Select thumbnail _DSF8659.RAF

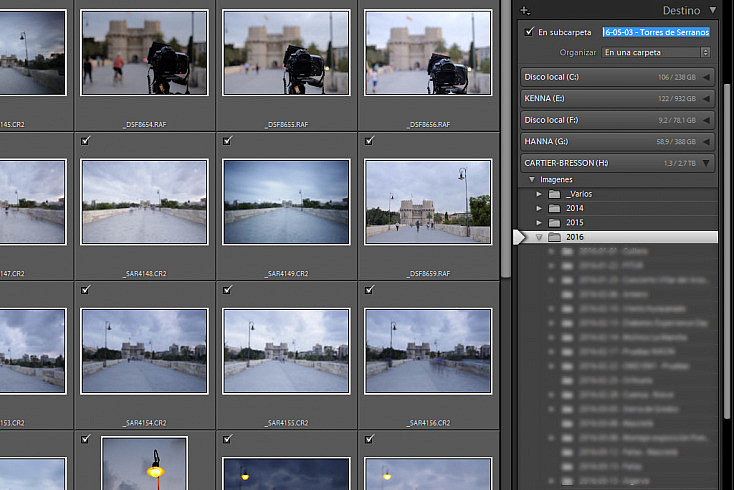pyautogui.click(x=428, y=202)
